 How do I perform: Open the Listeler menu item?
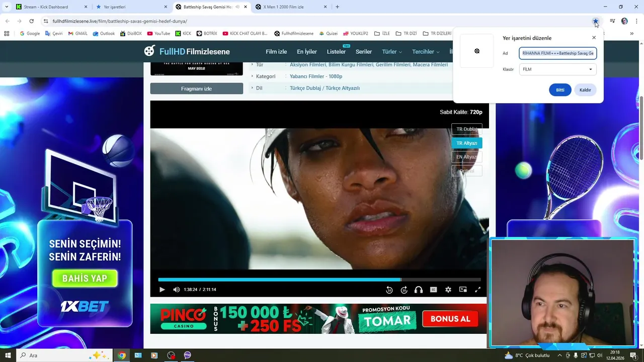coord(336,52)
